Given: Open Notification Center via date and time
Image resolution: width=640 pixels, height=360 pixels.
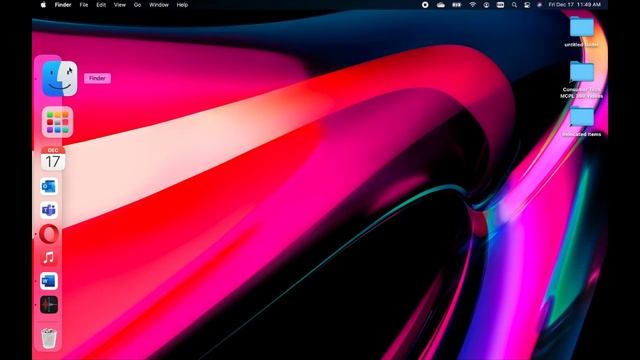Looking at the screenshot, I should 575,5.
